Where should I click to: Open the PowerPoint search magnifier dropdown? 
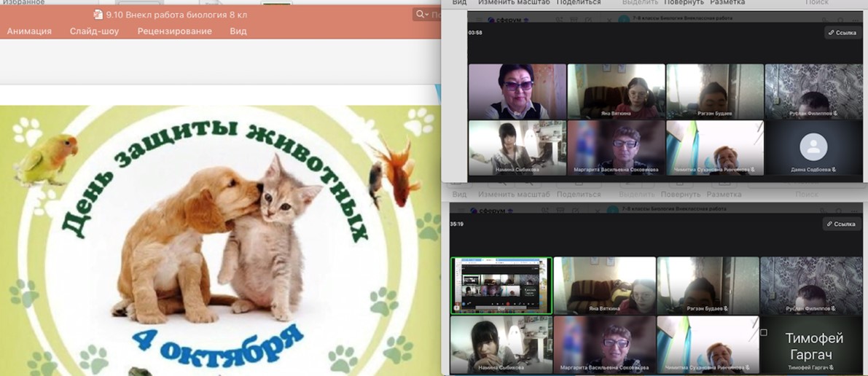[422, 15]
